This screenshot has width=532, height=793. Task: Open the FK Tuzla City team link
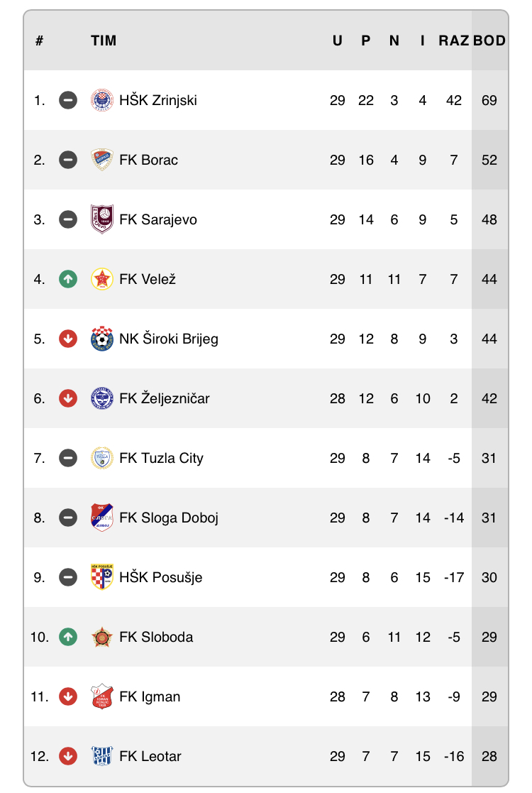click(161, 458)
